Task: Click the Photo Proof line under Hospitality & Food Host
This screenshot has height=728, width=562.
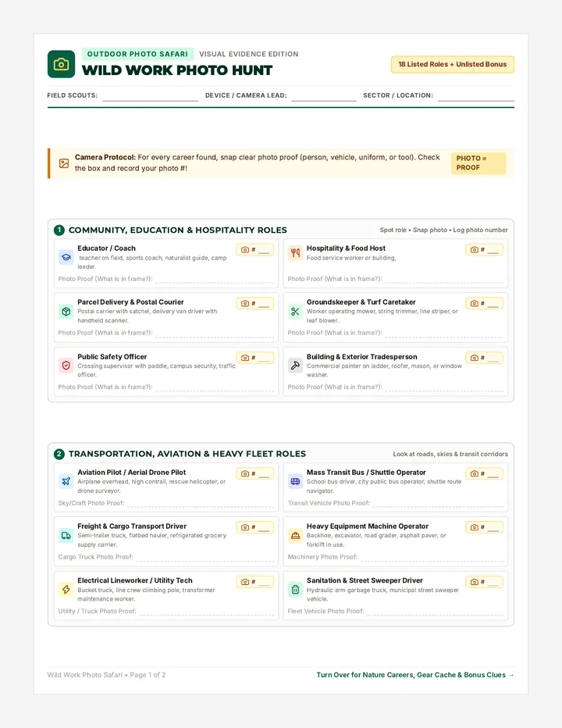Action: point(444,280)
